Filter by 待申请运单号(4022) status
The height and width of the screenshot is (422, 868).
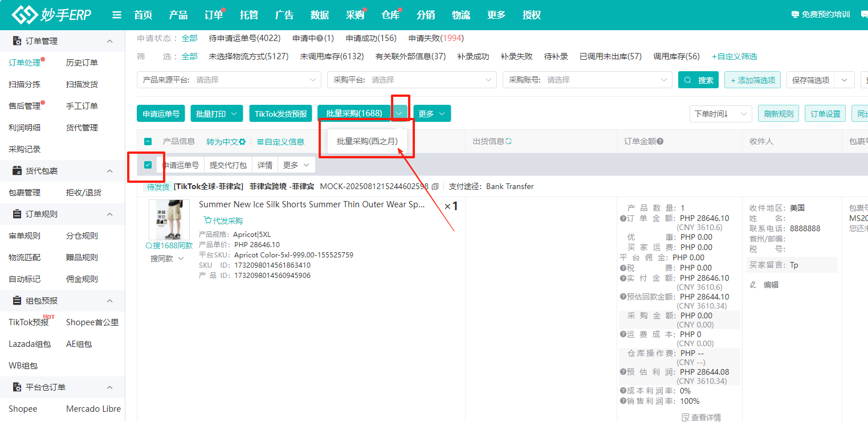(x=244, y=38)
